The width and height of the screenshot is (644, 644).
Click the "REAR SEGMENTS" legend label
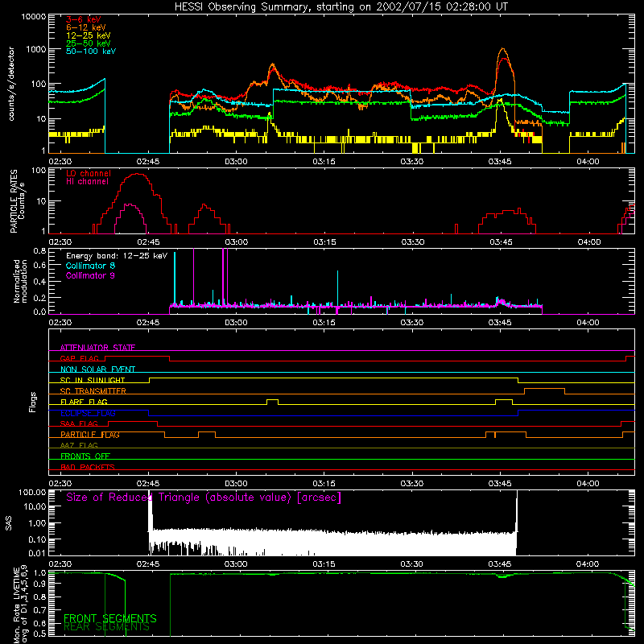[107, 627]
